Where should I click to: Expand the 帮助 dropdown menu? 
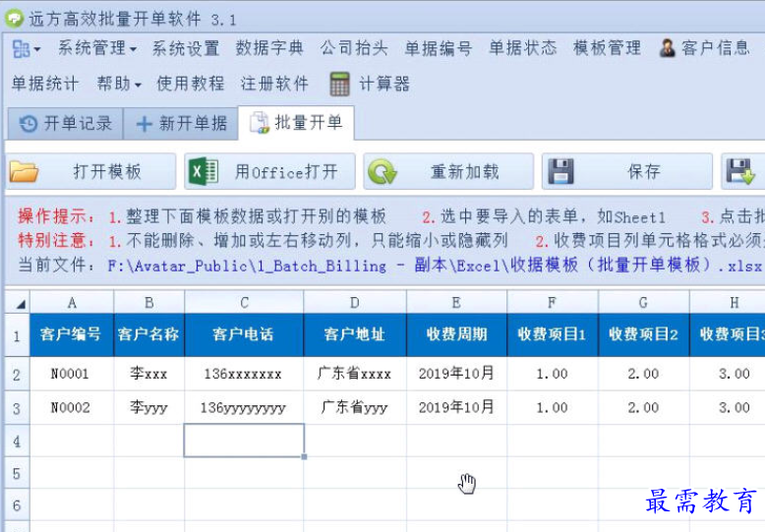pos(119,84)
